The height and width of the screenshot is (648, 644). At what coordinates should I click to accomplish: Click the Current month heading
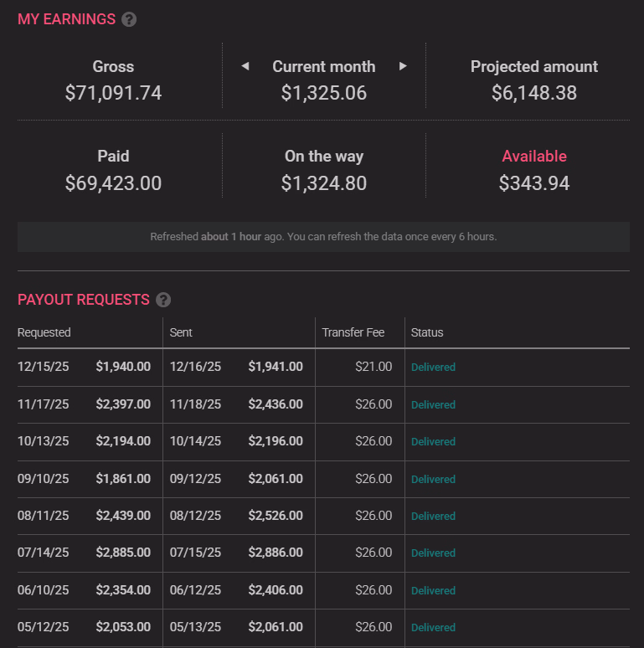324,67
